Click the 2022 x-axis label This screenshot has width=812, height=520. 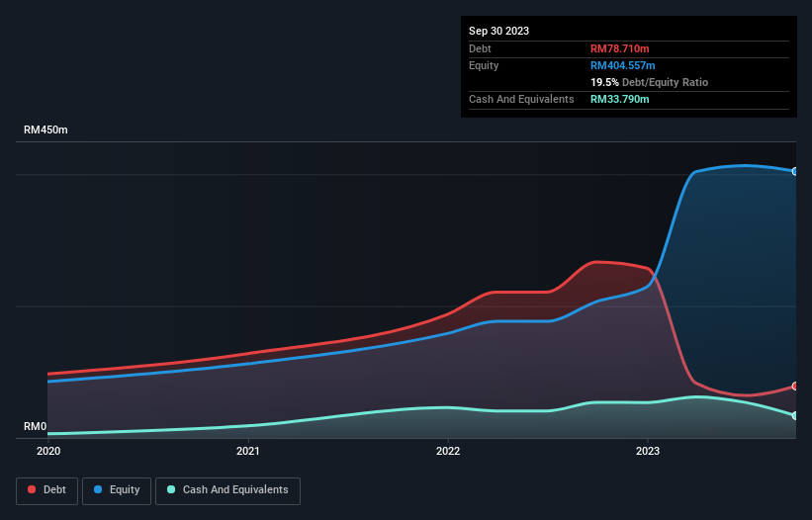click(448, 451)
